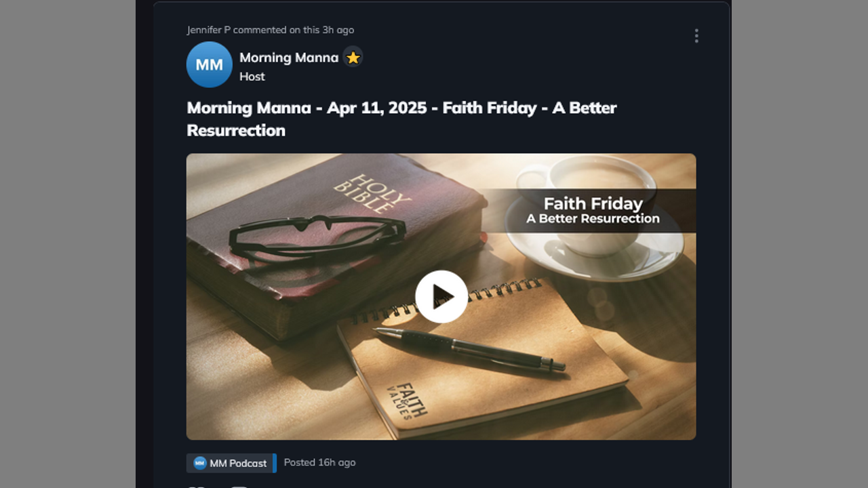The height and width of the screenshot is (488, 868).
Task: Open the MM Podcast category tag
Action: tap(231, 463)
